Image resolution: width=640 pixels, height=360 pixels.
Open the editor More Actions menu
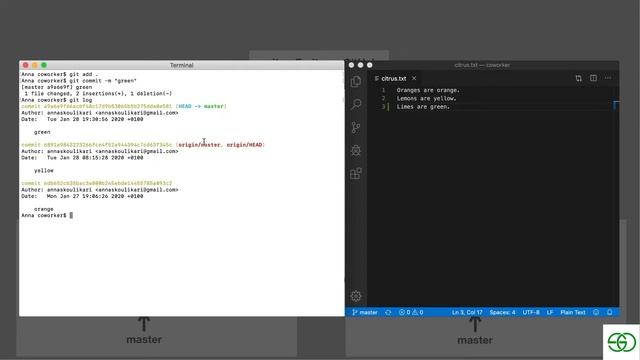tap(608, 78)
